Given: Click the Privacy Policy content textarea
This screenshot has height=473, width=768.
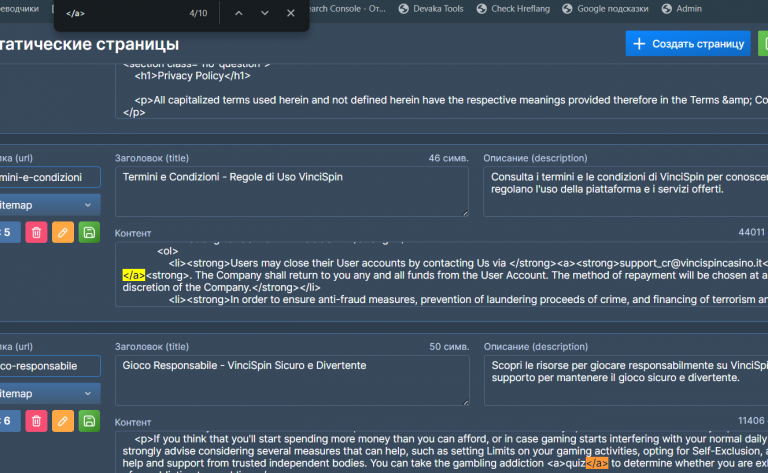Looking at the screenshot, I should (441, 91).
